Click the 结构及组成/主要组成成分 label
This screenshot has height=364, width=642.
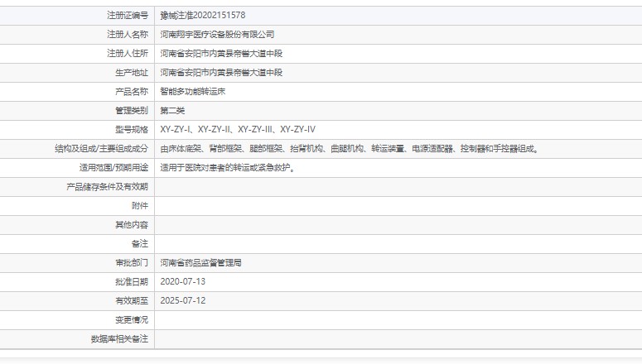point(101,149)
